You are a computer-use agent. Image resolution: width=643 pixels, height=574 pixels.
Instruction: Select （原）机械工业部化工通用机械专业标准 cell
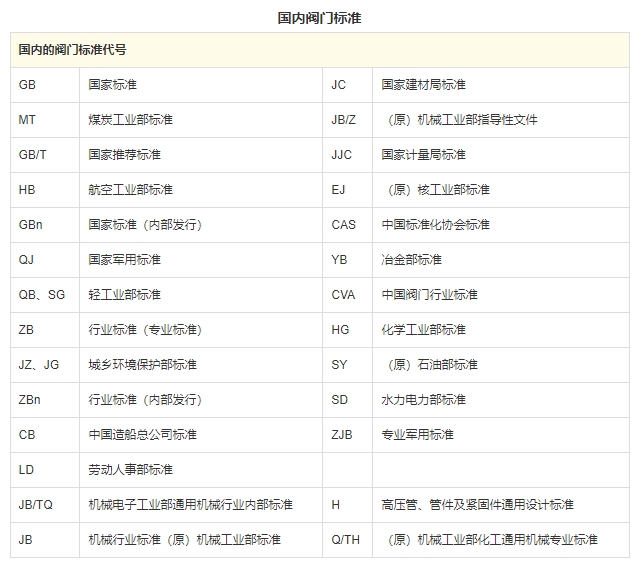click(x=501, y=540)
